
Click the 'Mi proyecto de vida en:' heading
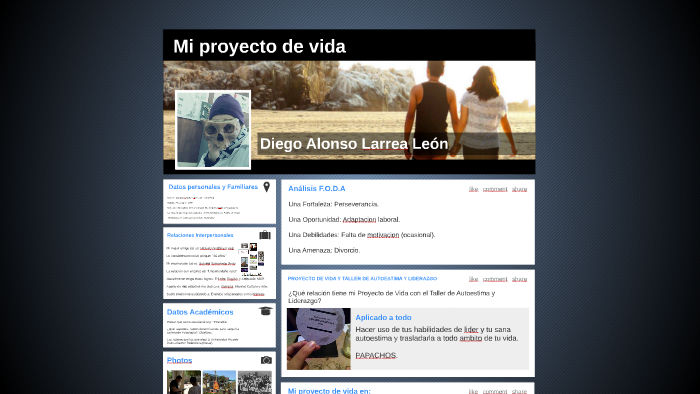tap(329, 391)
